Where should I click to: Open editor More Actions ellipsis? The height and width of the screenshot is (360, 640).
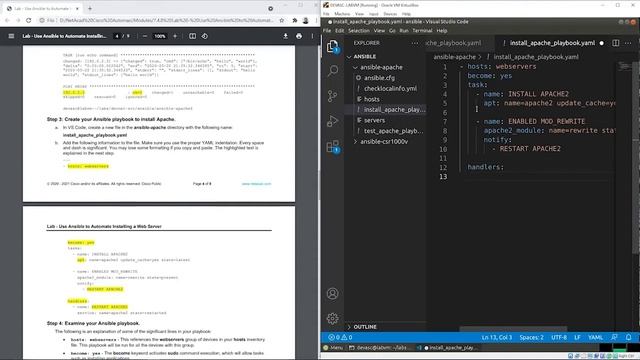(x=628, y=43)
